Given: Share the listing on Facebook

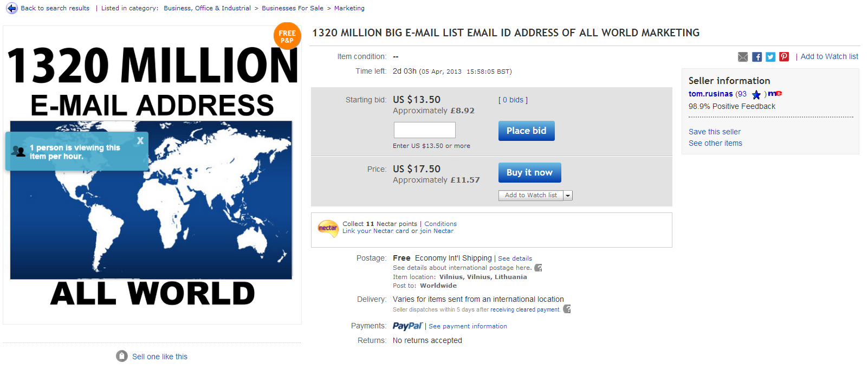Looking at the screenshot, I should pos(757,57).
